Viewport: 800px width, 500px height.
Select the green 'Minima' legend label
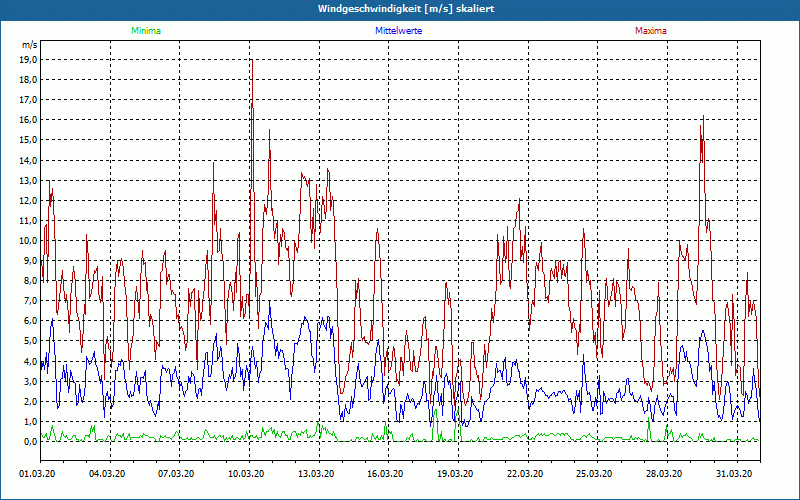pyautogui.click(x=146, y=31)
